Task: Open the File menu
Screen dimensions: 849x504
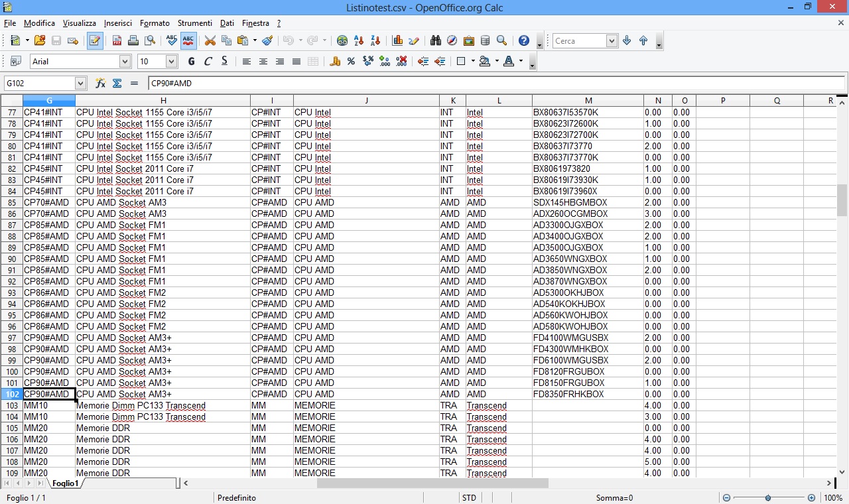Action: pos(10,23)
